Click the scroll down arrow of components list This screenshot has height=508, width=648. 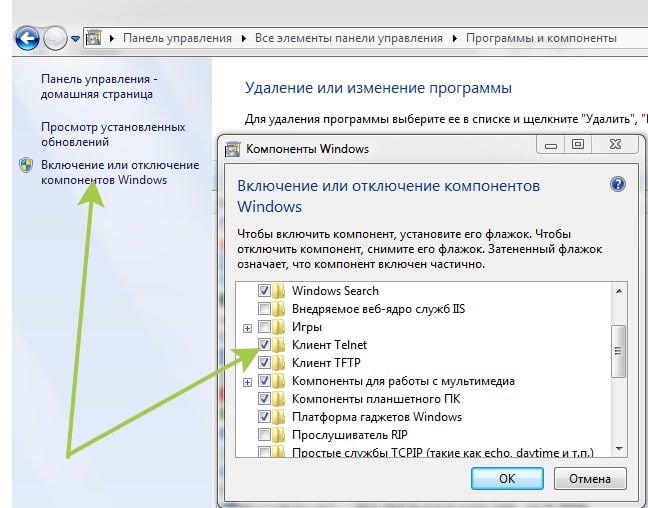coord(619,448)
